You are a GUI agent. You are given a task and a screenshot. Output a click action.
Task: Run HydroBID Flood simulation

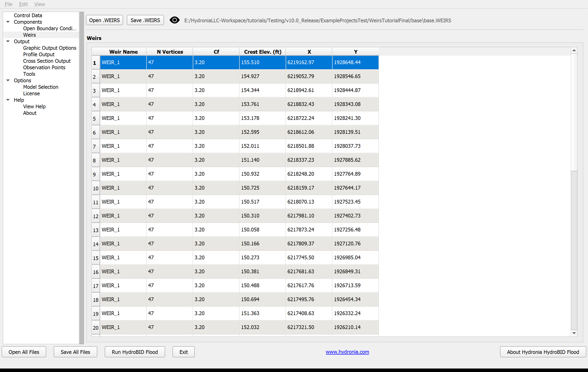pyautogui.click(x=135, y=352)
